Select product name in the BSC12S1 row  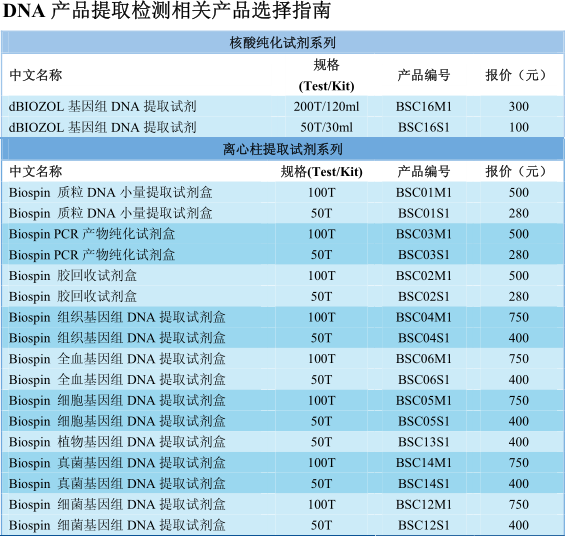coord(117,525)
